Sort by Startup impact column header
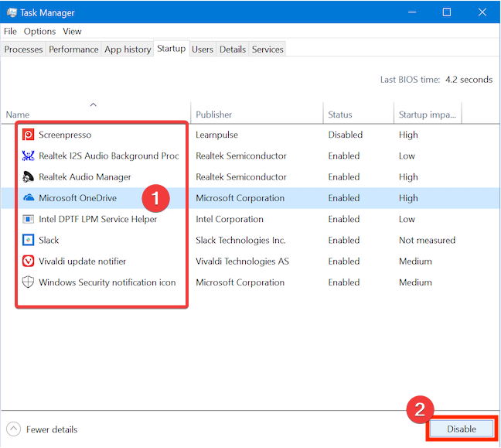This screenshot has width=501, height=448. (428, 115)
